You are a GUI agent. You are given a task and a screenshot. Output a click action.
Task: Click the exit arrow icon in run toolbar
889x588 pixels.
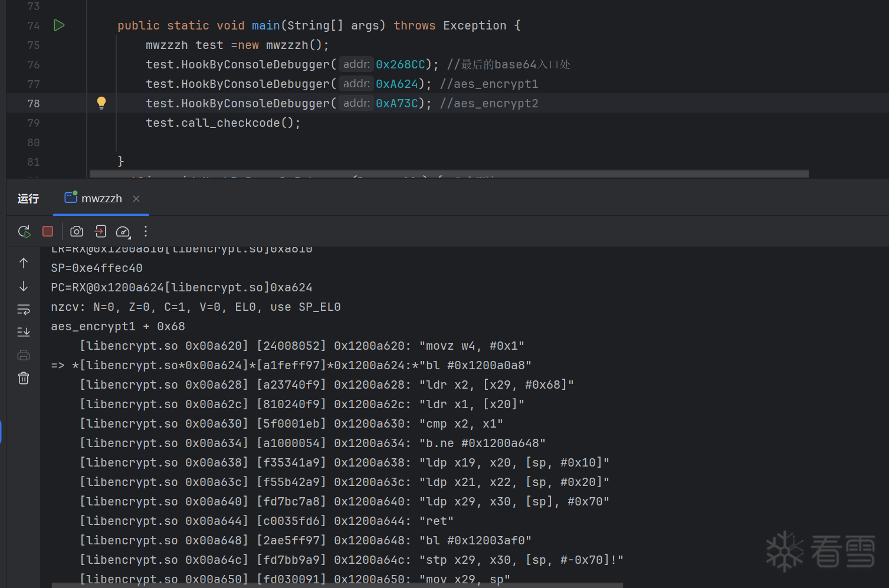100,232
